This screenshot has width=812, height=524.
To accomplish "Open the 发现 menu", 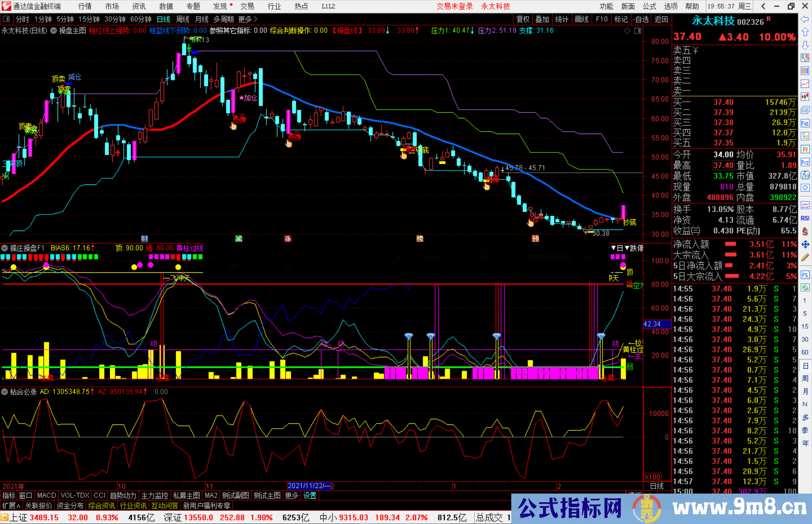I will coord(220,6).
